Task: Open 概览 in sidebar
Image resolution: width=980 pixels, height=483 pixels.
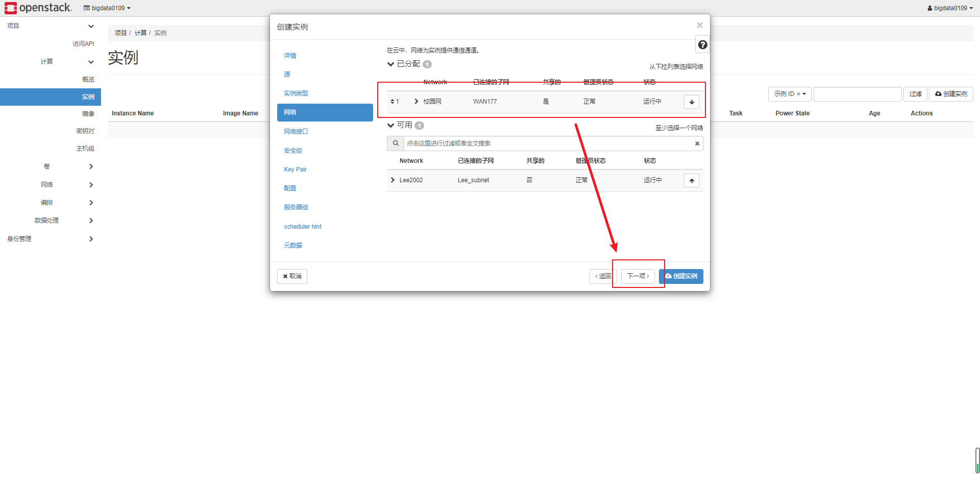Action: [x=88, y=80]
